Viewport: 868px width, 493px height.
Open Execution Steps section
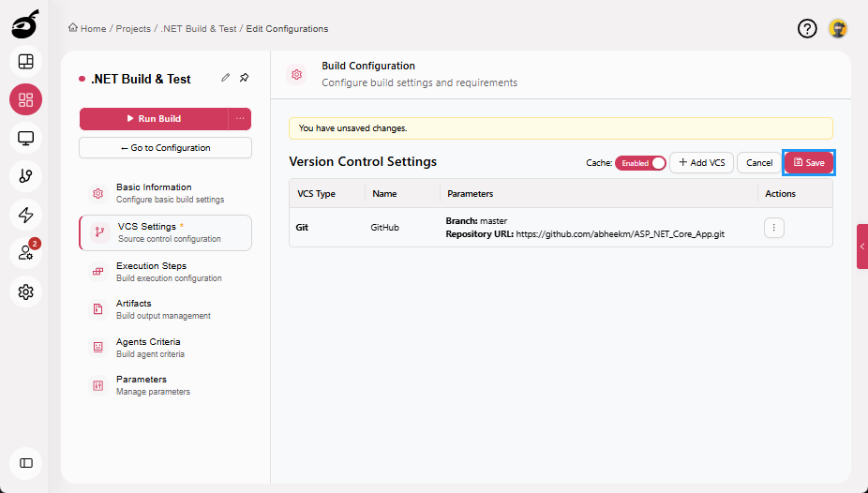tap(165, 272)
